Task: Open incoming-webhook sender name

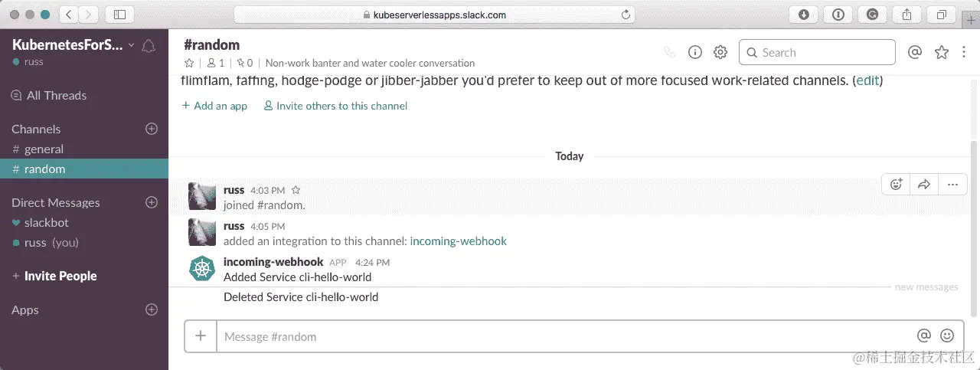Action: click(x=273, y=262)
